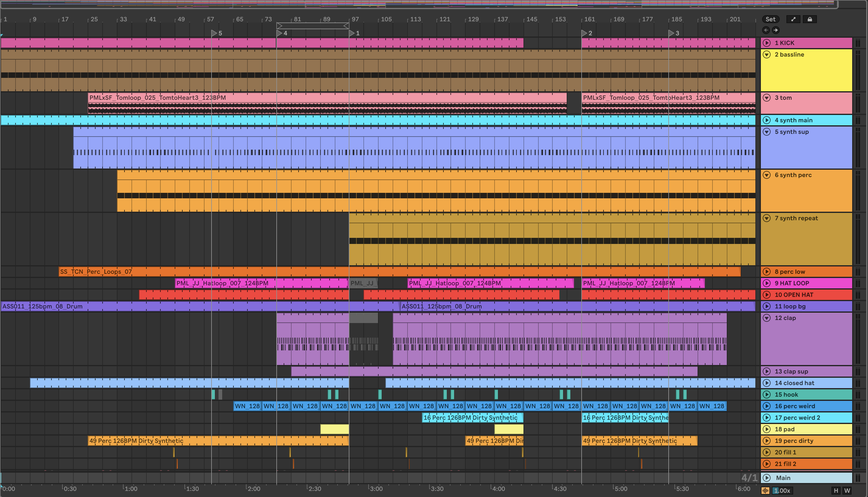Collapse the 12 clap track
Viewport: 868px width, 497px height.
pyautogui.click(x=767, y=318)
